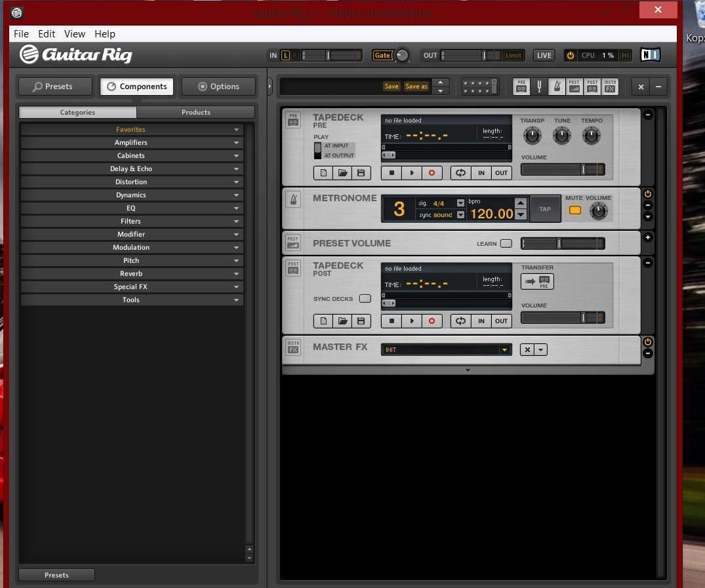This screenshot has height=588, width=705.
Task: Toggle Master FX view in toolbar
Action: 610,87
